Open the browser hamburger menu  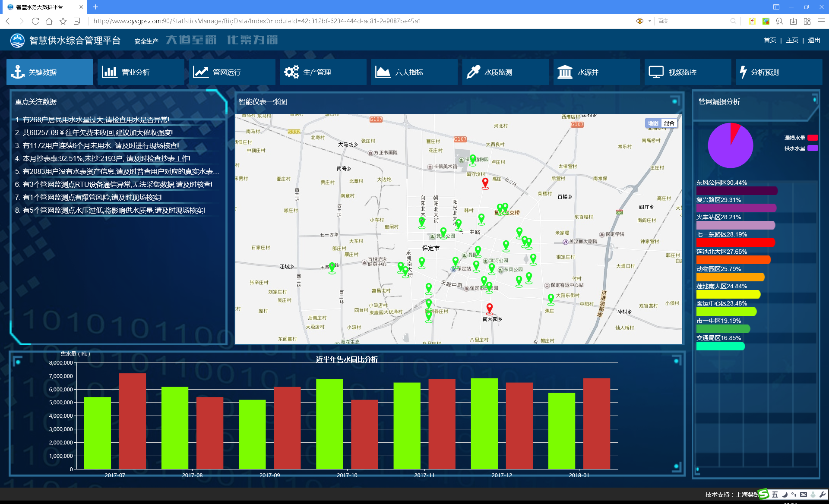pyautogui.click(x=821, y=21)
